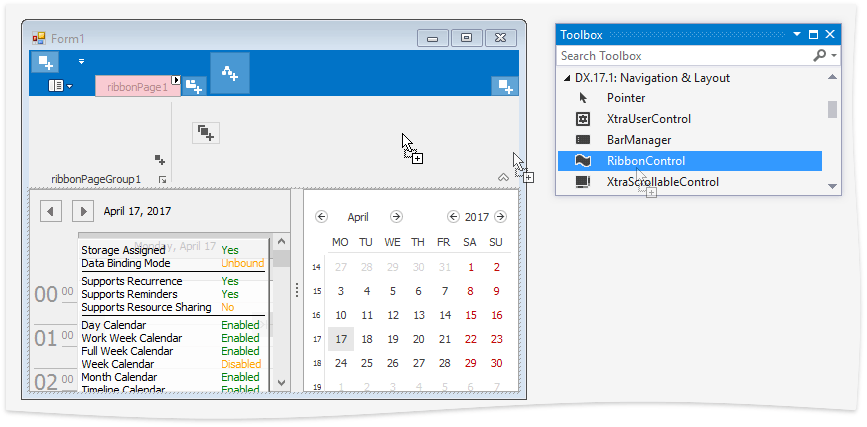Click the add page group icon in ribbon body

pyautogui.click(x=205, y=132)
